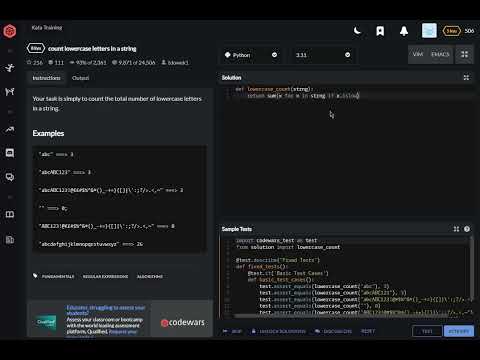Click the Sample Tests vertical scrollbar
Screen dimensions: 480x360
pos(471,270)
